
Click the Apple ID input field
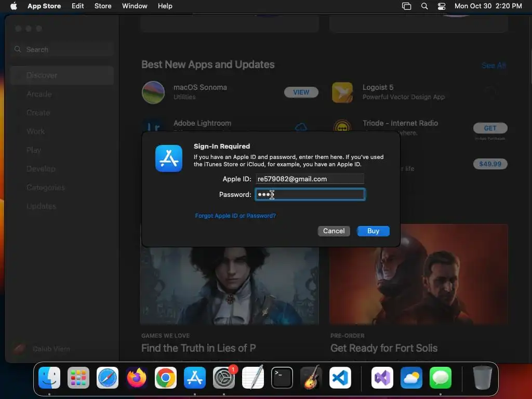[x=310, y=179]
